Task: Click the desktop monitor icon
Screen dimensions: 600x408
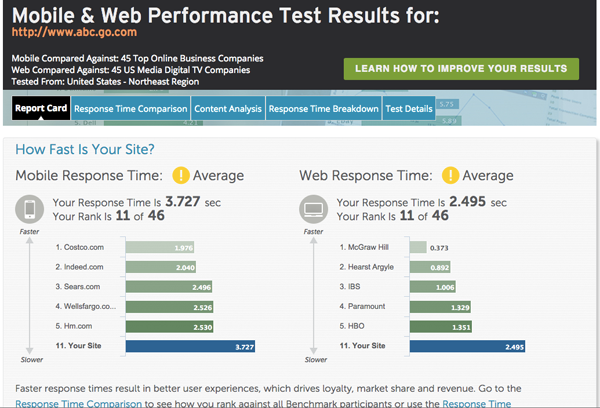Action: click(313, 209)
